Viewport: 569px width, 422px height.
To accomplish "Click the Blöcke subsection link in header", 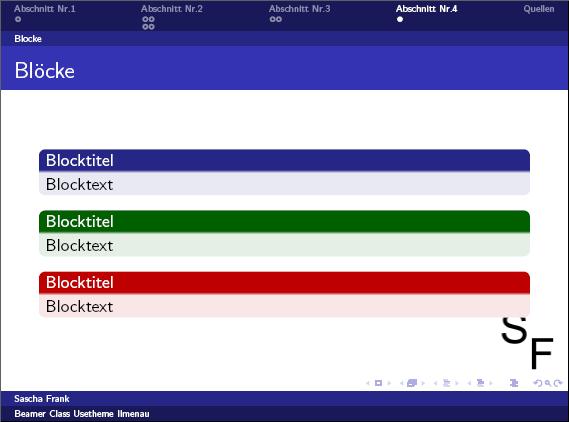I will click(28, 39).
